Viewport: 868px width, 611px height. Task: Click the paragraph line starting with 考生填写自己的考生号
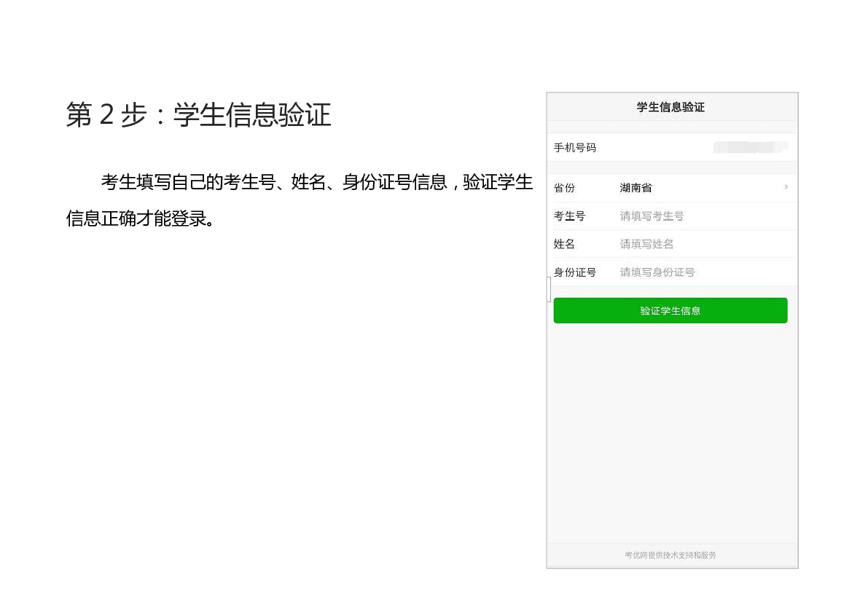(x=316, y=182)
